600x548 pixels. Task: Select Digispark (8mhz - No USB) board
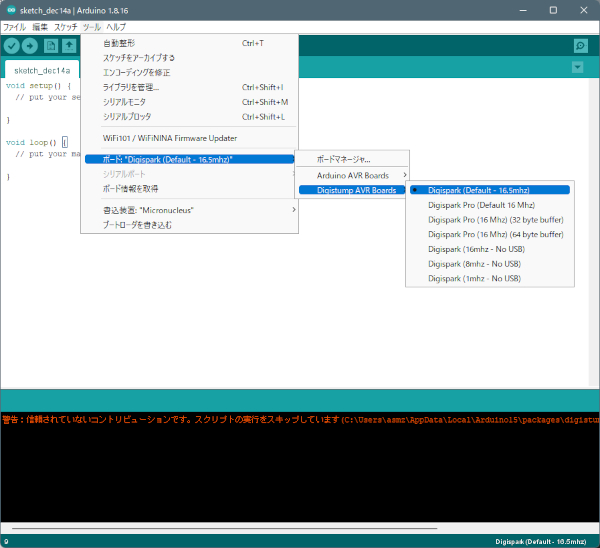[490, 264]
